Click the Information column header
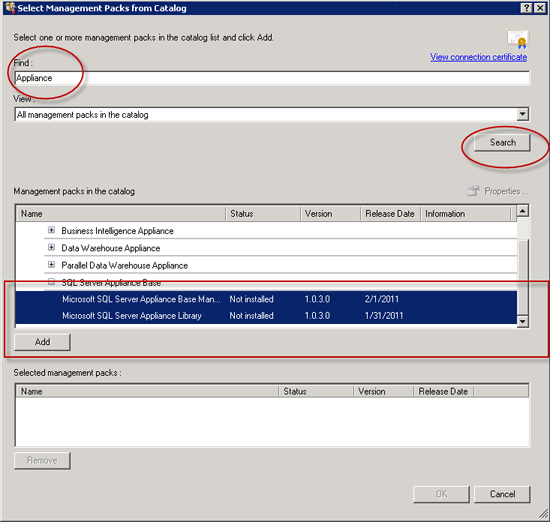 coord(465,214)
